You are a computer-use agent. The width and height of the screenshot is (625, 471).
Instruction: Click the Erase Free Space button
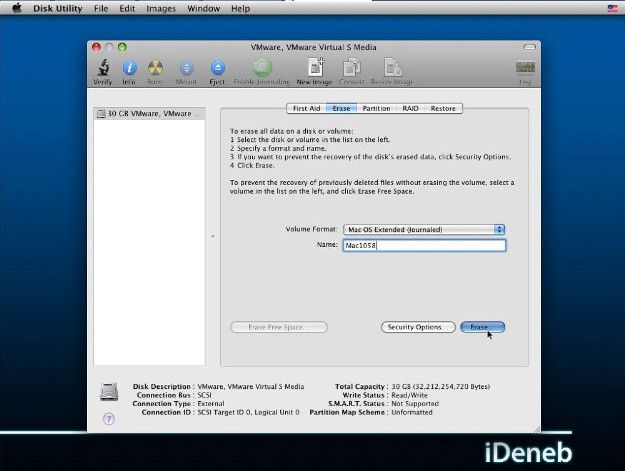click(279, 327)
